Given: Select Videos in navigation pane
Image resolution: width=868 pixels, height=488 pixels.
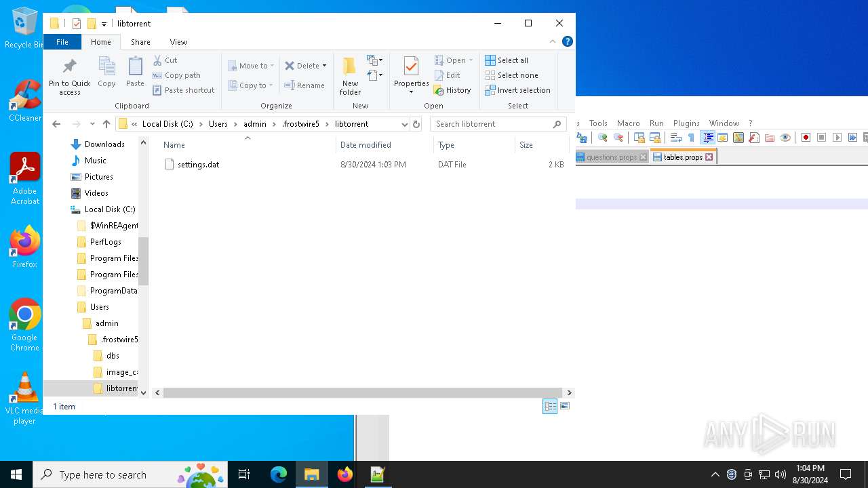Looking at the screenshot, I should tap(96, 193).
